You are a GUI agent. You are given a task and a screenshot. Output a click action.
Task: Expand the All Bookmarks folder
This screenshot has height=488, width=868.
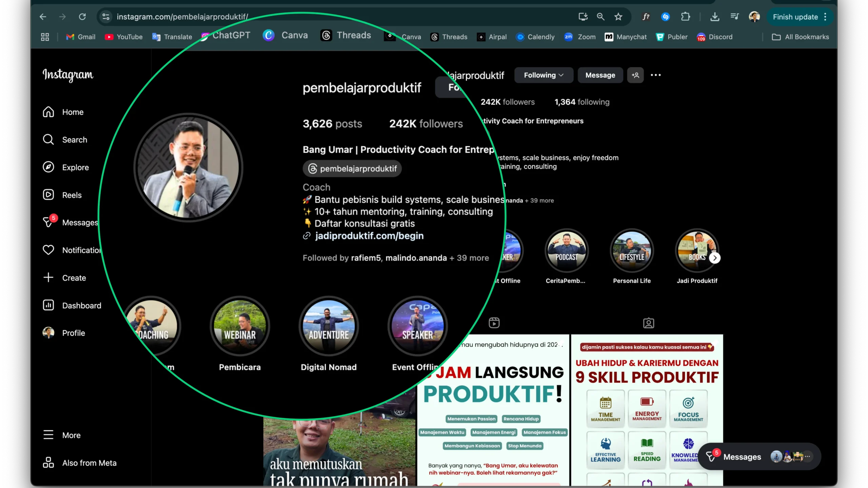[x=801, y=37]
